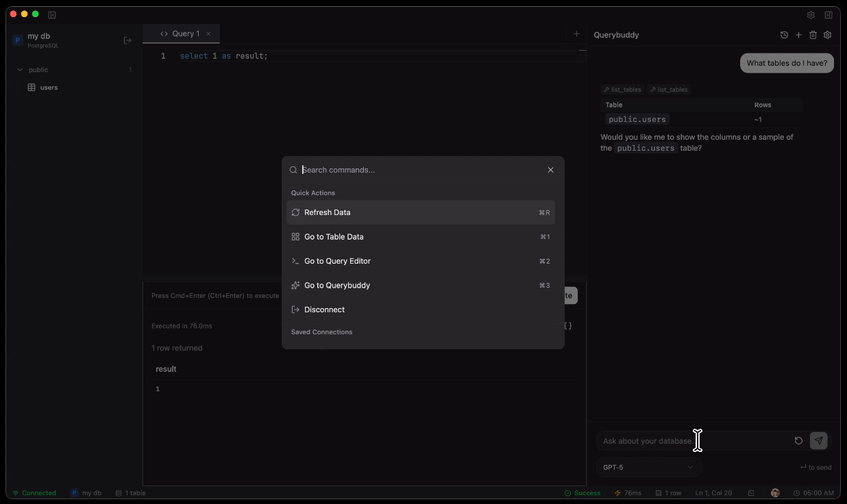Focus the Search commands input
This screenshot has height=504, width=847.
[421, 170]
